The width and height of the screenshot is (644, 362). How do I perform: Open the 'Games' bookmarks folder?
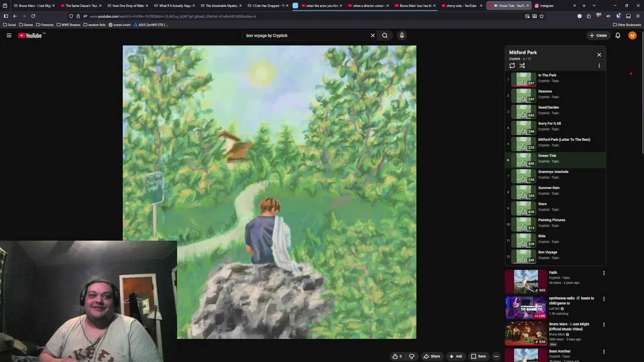[x=26, y=25]
